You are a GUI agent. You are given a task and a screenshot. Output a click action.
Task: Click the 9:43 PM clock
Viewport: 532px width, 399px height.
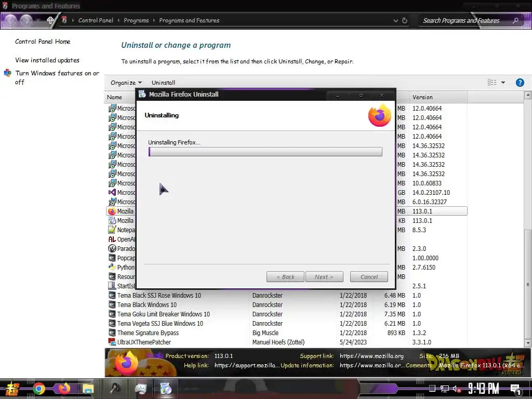click(484, 389)
